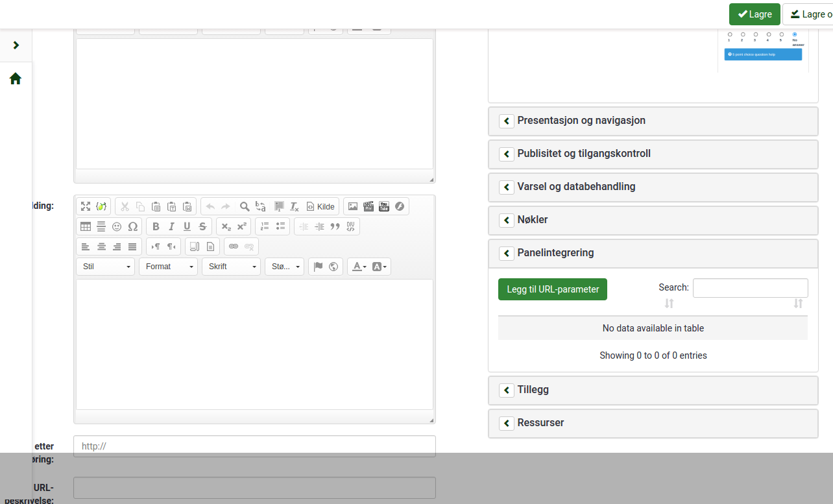833x504 pixels.
Task: Insert a YouTube video via toolbar icon
Action: [x=384, y=206]
